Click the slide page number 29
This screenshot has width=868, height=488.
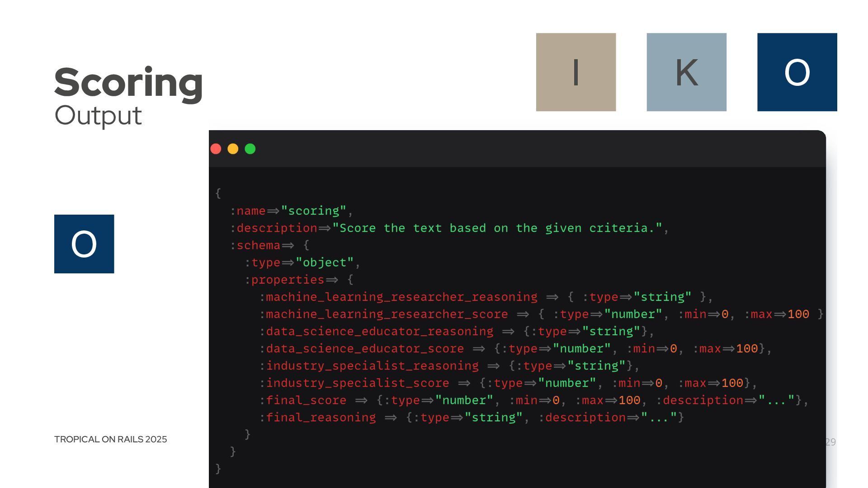[x=830, y=442]
